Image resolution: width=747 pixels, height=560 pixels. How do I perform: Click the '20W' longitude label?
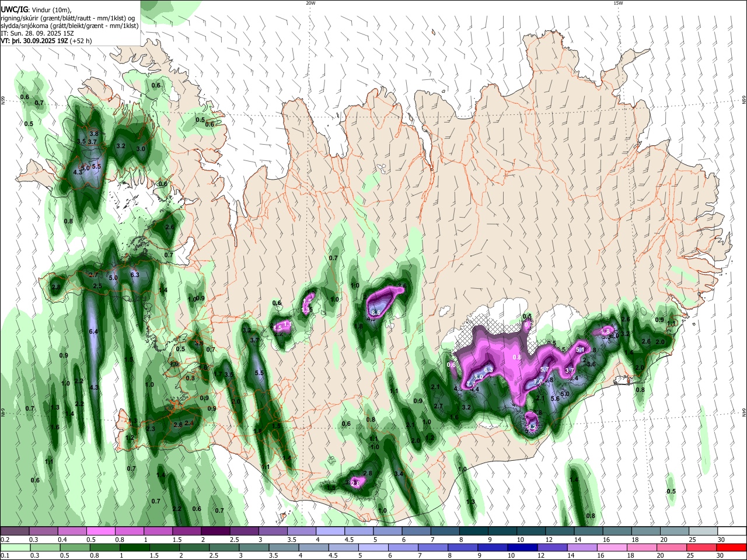click(x=310, y=3)
